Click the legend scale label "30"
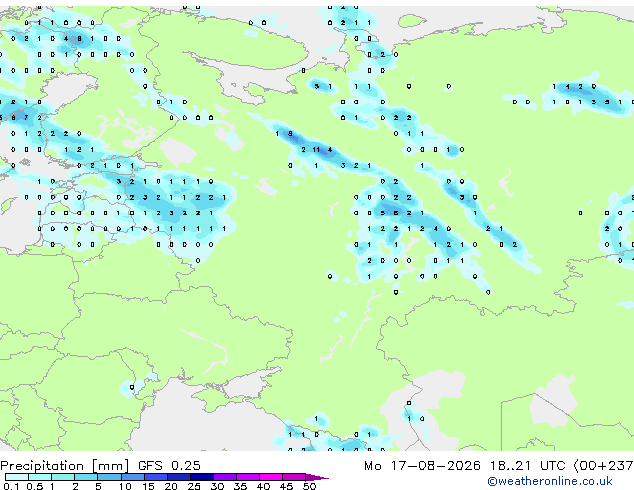 217,486
